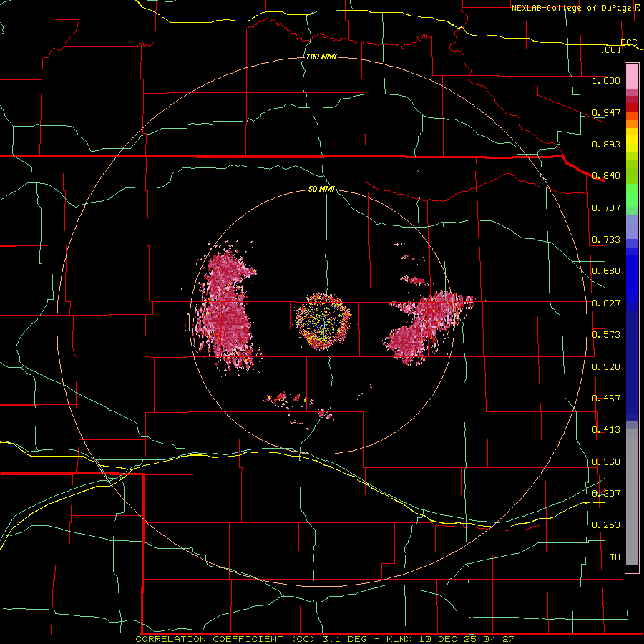Select the 0.360 scale value

coord(606,462)
